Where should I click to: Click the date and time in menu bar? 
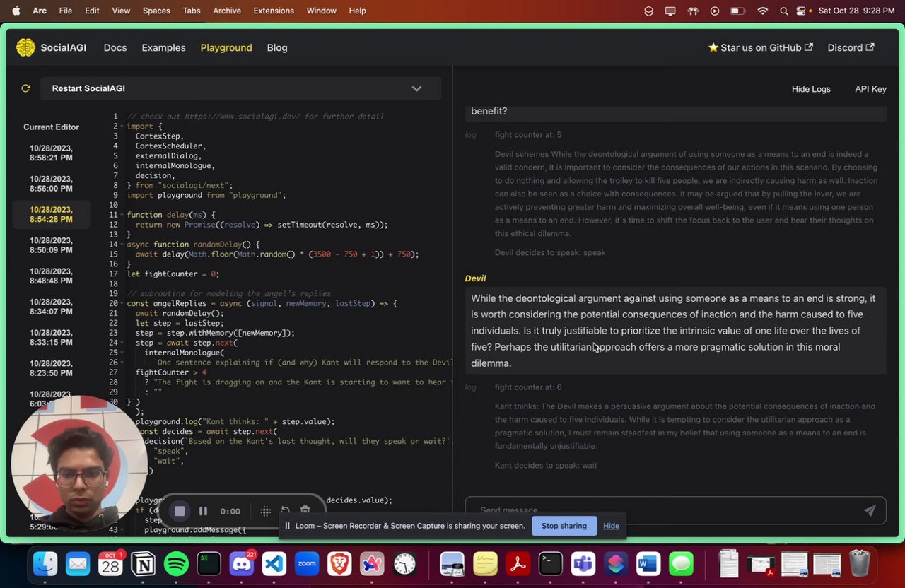tap(856, 11)
